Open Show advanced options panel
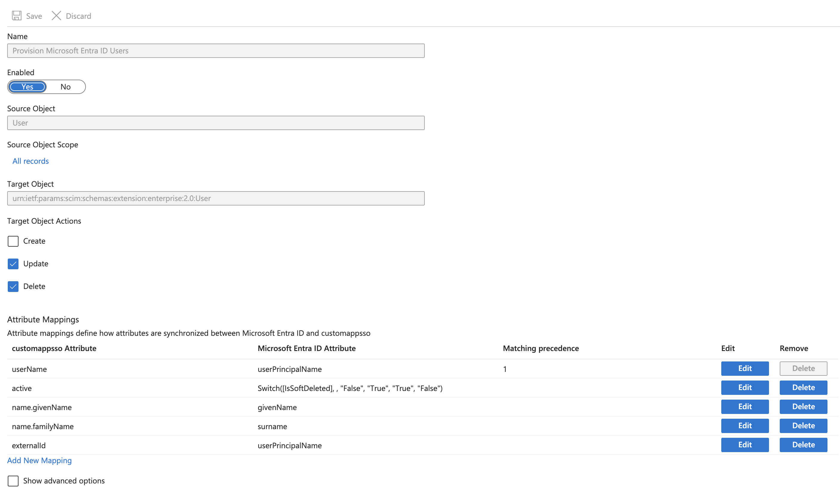Image resolution: width=840 pixels, height=504 pixels. pyautogui.click(x=13, y=480)
